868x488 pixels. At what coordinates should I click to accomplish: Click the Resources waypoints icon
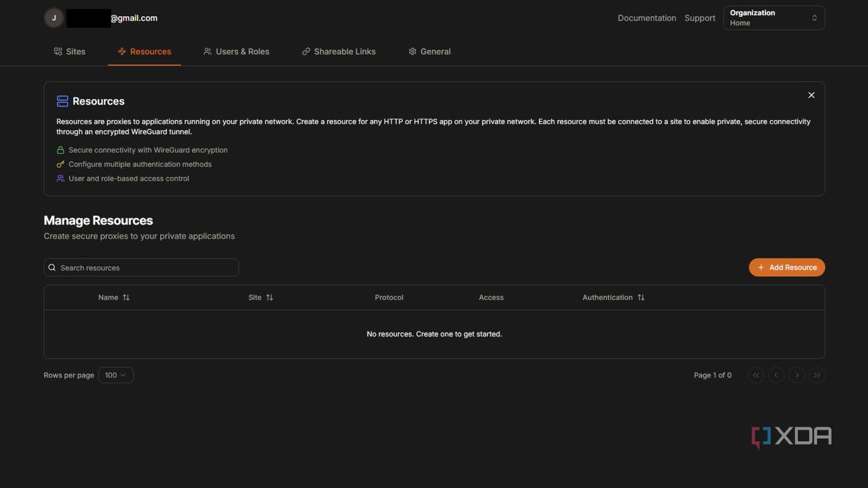[x=122, y=51]
